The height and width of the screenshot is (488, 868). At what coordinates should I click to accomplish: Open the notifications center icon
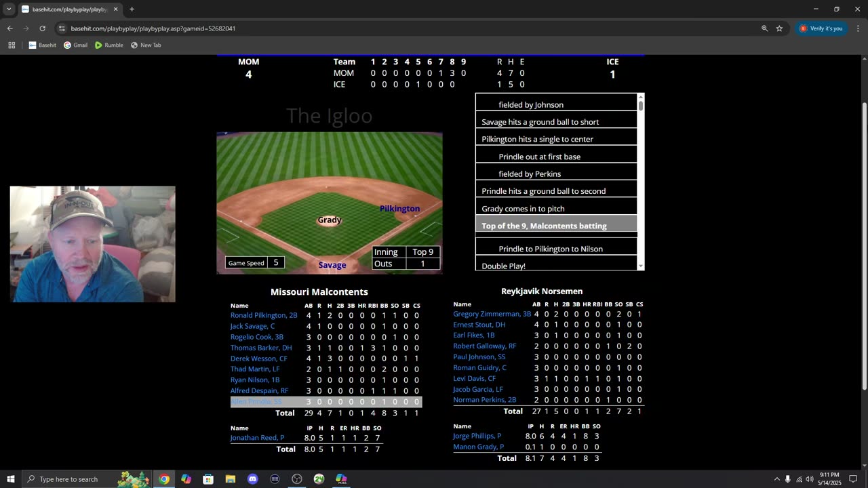tap(853, 479)
